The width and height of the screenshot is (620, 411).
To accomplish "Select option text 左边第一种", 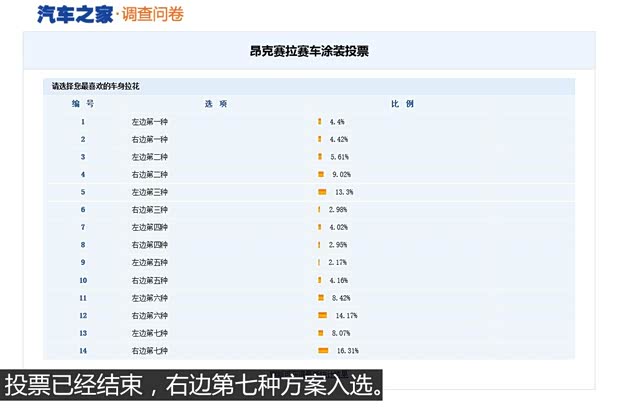I will [x=149, y=122].
